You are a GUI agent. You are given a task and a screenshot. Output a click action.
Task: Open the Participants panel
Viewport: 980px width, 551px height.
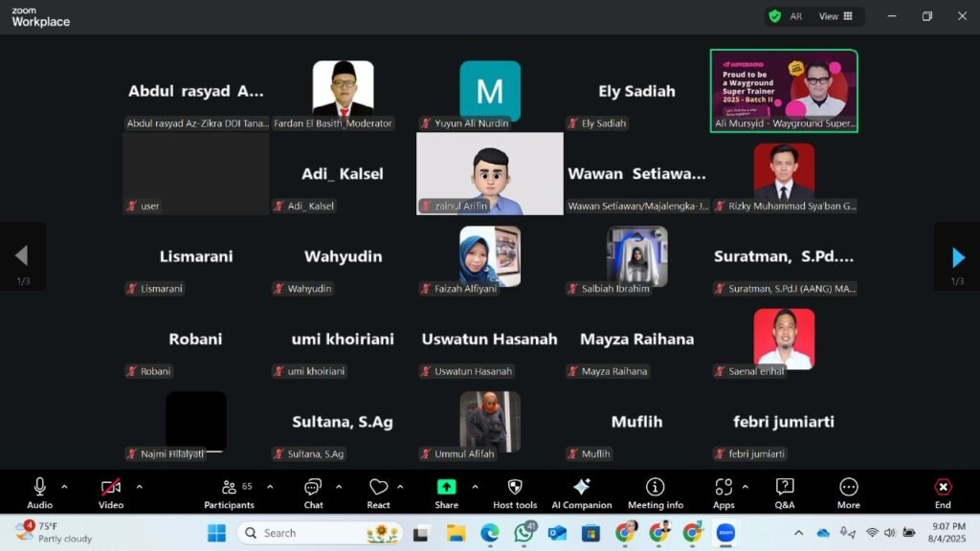click(x=230, y=494)
